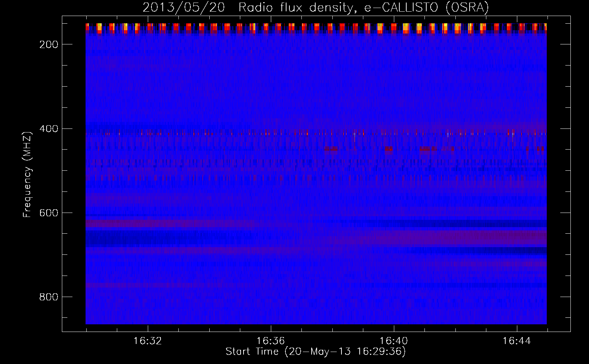
Task: Click the 16:36 time tick label
Action: (270, 341)
